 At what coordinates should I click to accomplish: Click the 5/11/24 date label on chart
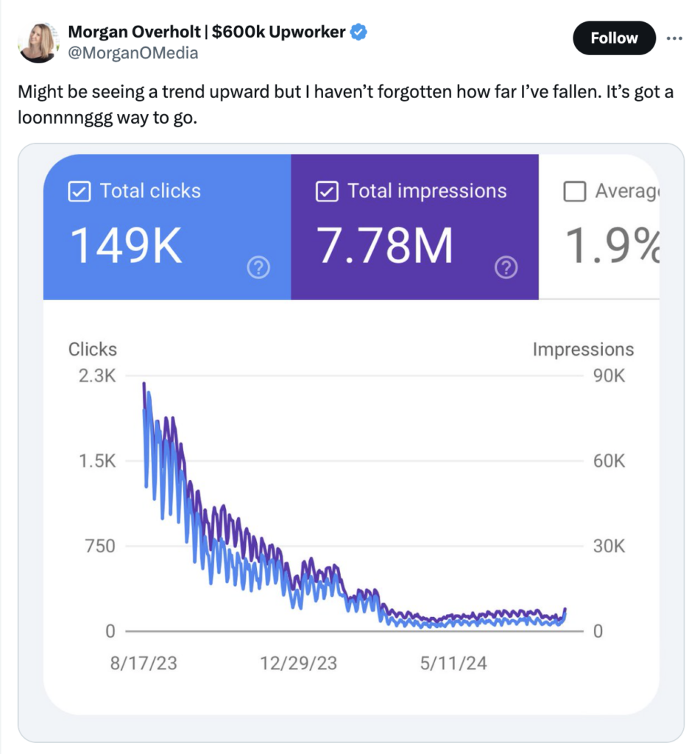453,663
